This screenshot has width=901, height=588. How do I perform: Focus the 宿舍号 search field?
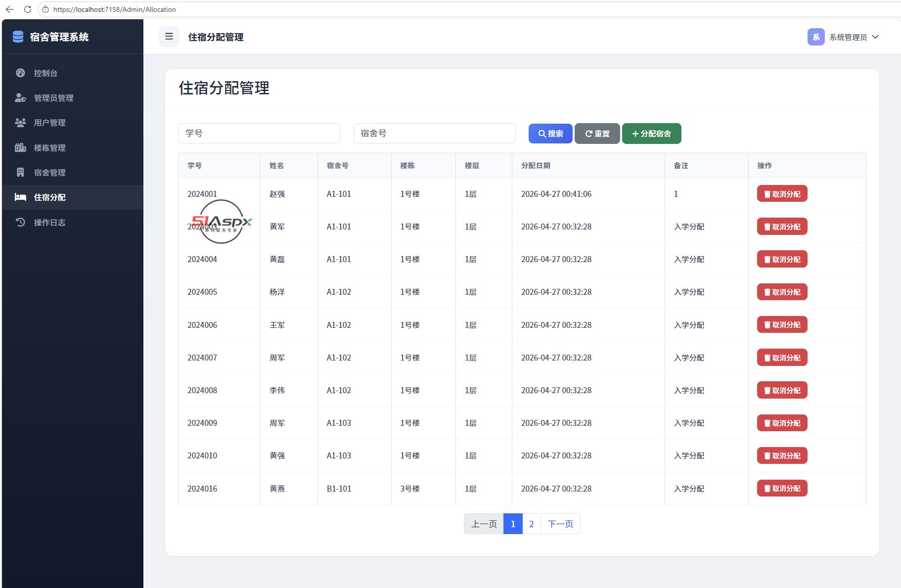(435, 133)
